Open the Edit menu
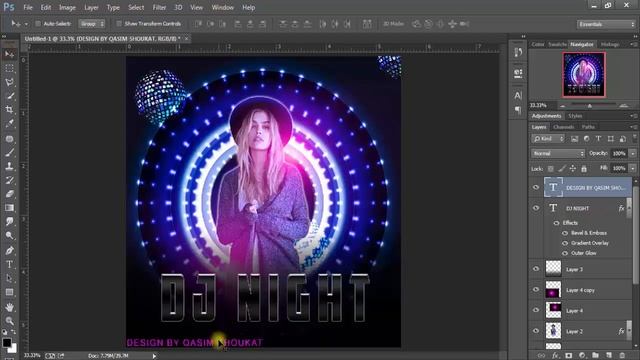 (x=46, y=7)
